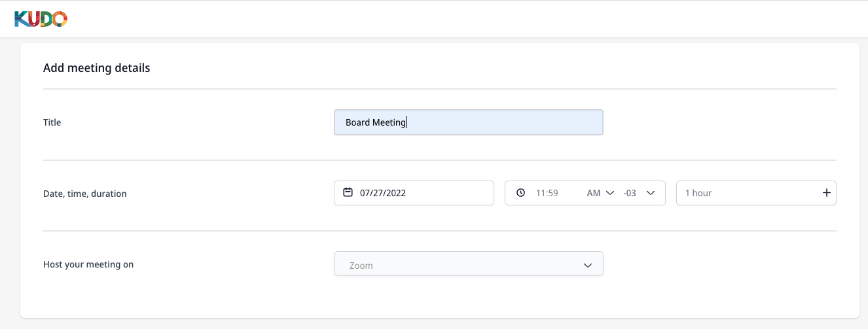Select the AM period text
Image resolution: width=868 pixels, height=329 pixels.
click(594, 193)
